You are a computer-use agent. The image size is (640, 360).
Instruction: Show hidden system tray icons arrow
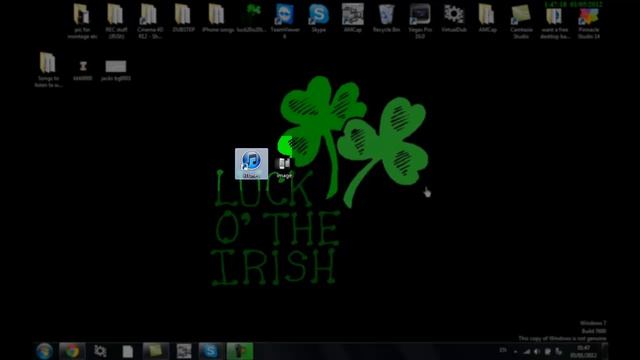516,351
